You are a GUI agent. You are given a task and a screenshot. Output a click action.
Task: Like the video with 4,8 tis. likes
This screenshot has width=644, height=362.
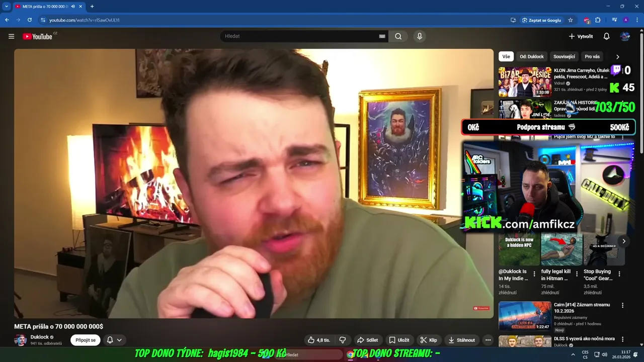click(x=319, y=340)
